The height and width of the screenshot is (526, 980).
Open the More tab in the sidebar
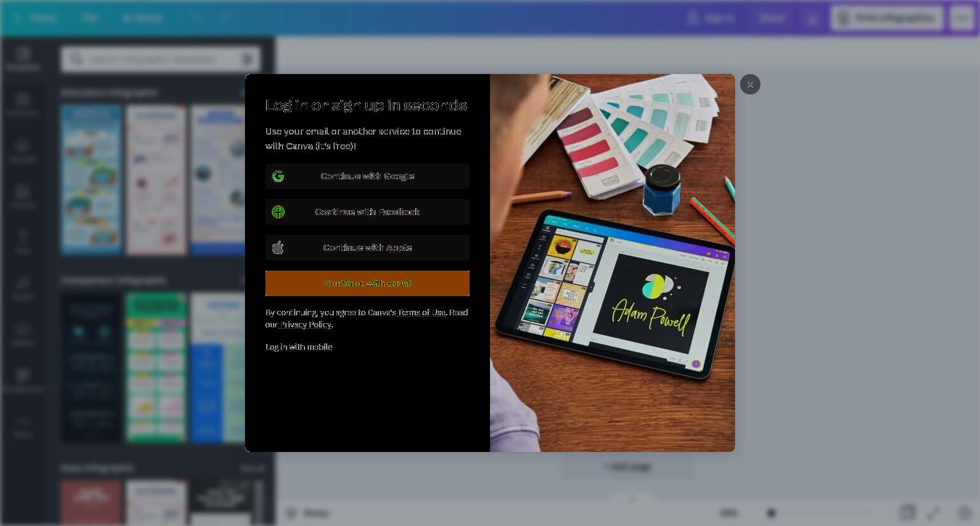pyautogui.click(x=23, y=426)
